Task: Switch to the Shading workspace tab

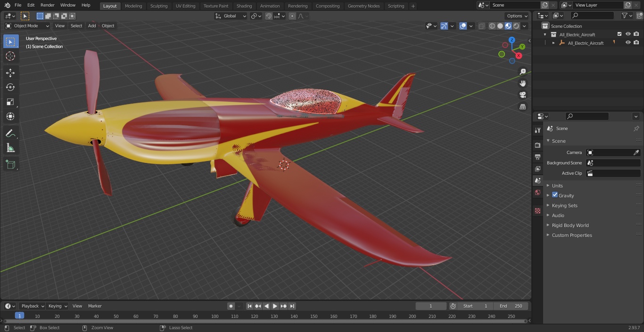Action: coord(244,6)
